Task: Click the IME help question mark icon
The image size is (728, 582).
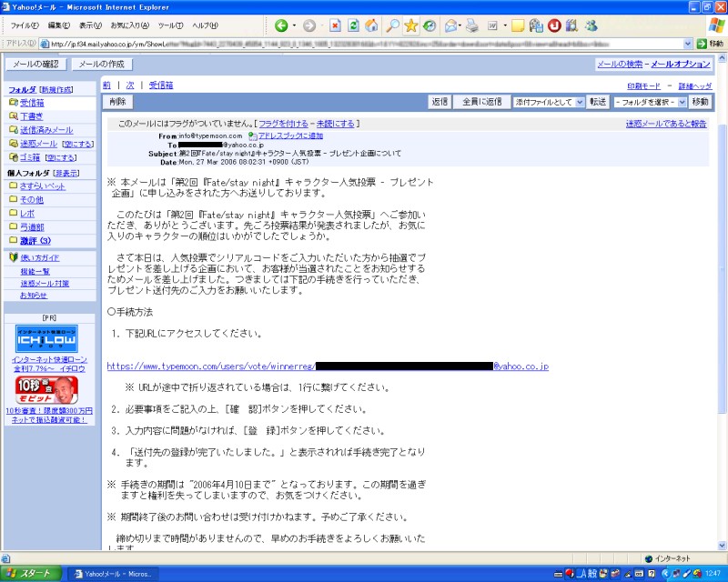Action: pyautogui.click(x=652, y=574)
